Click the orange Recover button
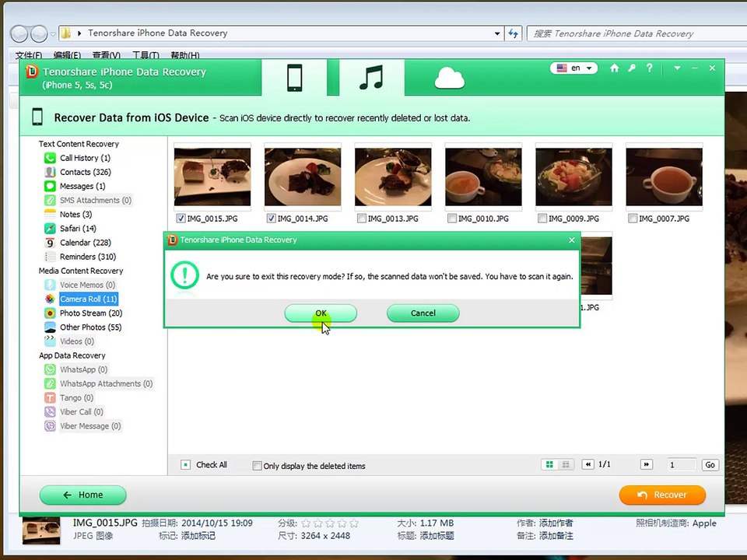The image size is (747, 560). click(662, 495)
